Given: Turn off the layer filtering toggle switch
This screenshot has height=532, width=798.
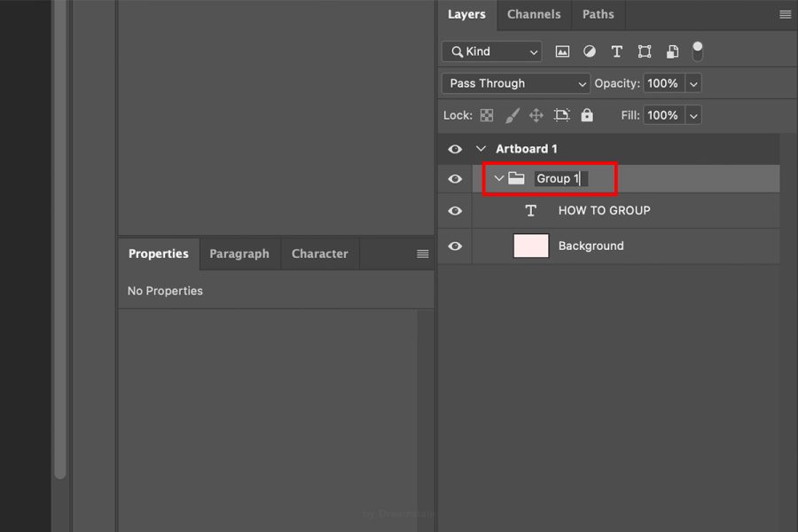Looking at the screenshot, I should [698, 51].
